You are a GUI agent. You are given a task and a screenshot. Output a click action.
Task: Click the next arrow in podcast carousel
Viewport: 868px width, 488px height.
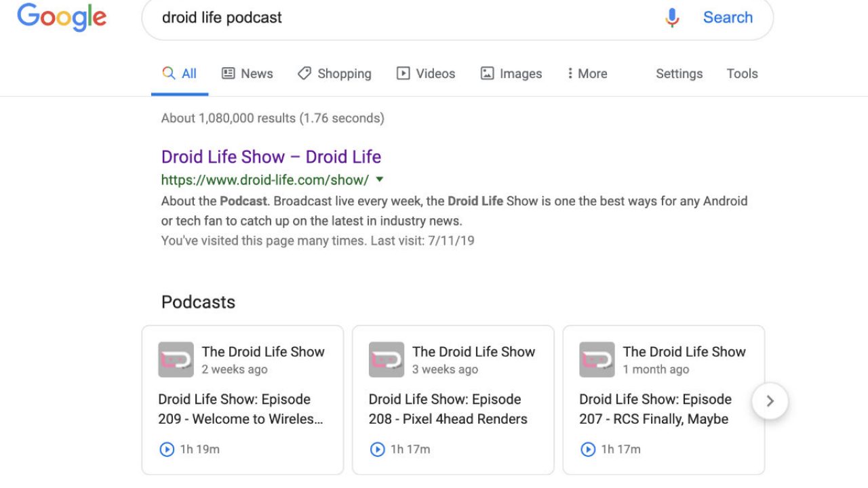pyautogui.click(x=770, y=401)
